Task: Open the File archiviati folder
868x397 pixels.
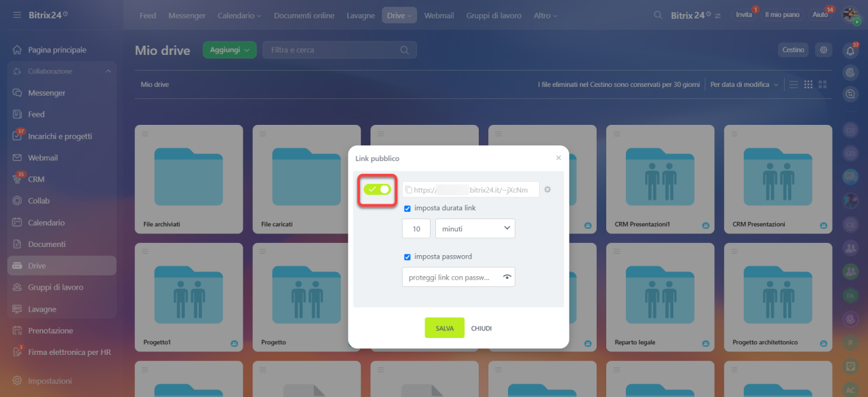Action: [189, 179]
